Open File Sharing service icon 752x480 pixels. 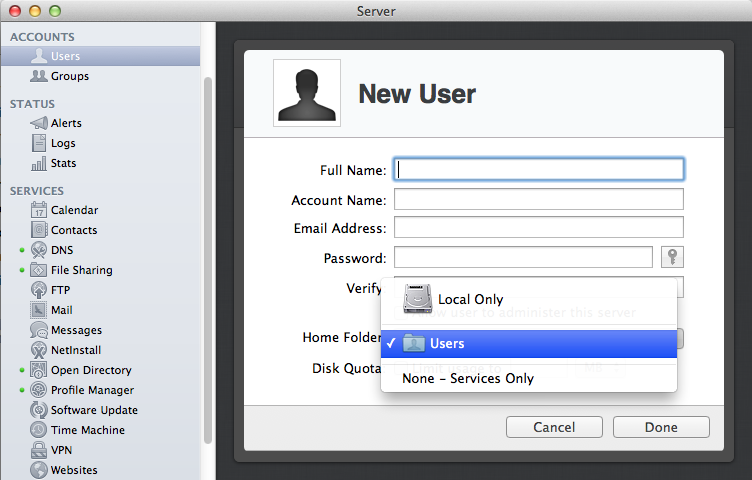(x=39, y=270)
